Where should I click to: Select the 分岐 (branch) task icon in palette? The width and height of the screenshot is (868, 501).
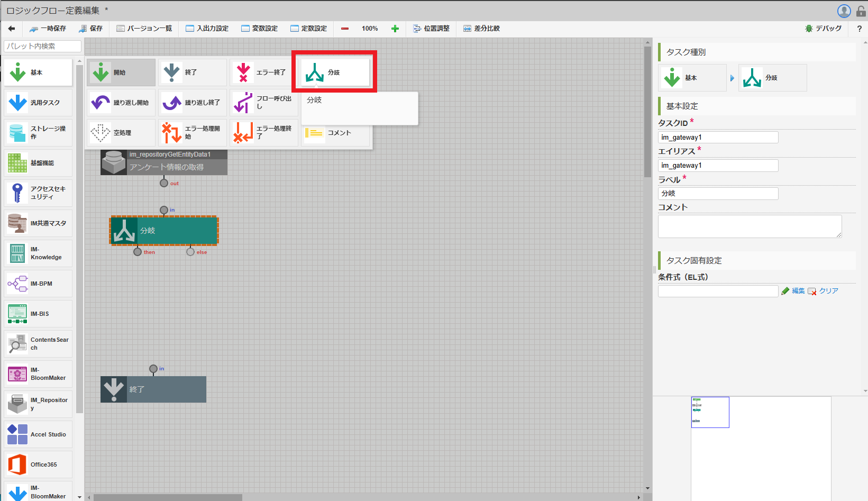click(334, 72)
